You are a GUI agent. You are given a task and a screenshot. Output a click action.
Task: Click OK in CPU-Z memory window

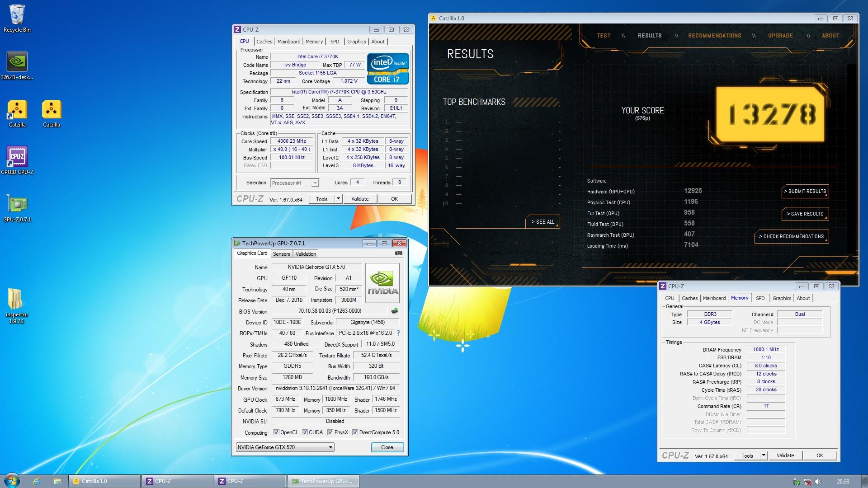tap(820, 455)
